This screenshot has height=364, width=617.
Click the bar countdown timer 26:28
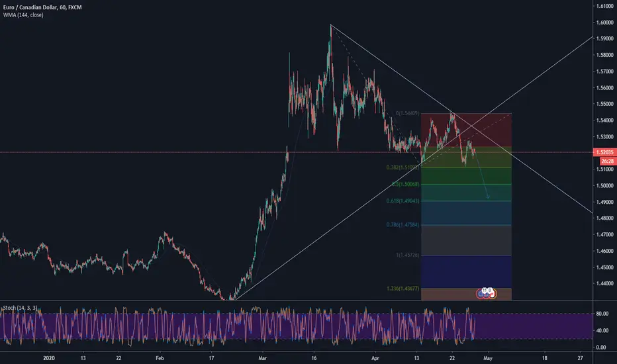coord(608,161)
